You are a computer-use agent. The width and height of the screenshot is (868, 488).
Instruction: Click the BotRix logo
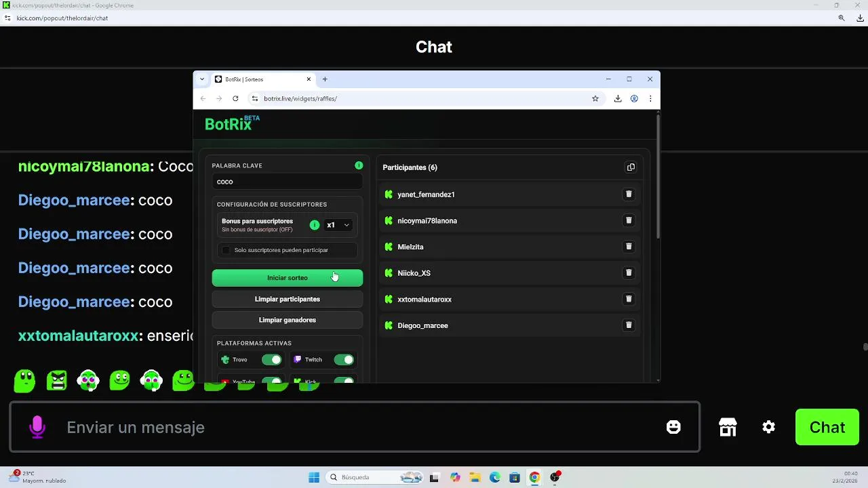pyautogui.click(x=232, y=123)
